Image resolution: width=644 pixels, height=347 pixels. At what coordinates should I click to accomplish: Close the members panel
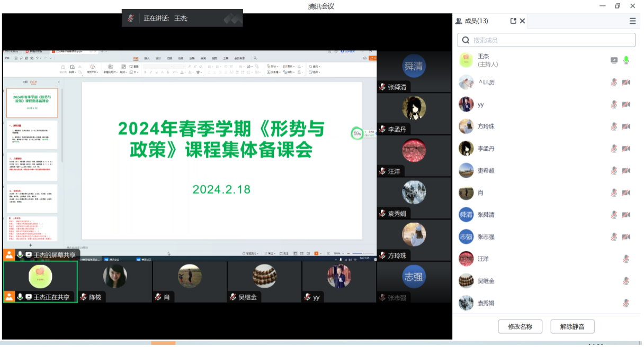point(522,21)
